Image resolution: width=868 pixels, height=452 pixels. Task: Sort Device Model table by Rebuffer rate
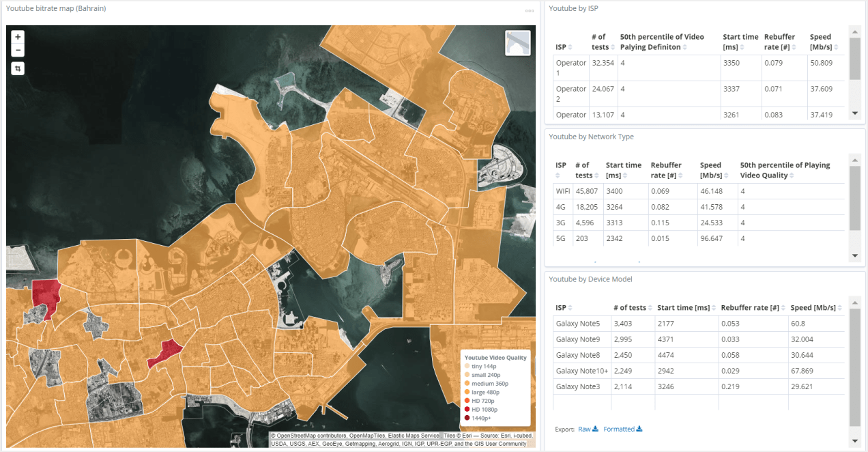(783, 308)
